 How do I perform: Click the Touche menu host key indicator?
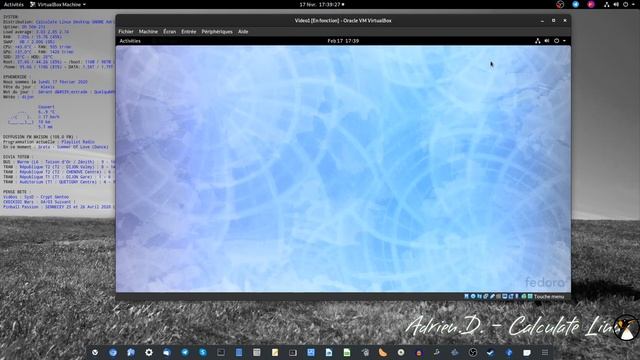pos(549,297)
